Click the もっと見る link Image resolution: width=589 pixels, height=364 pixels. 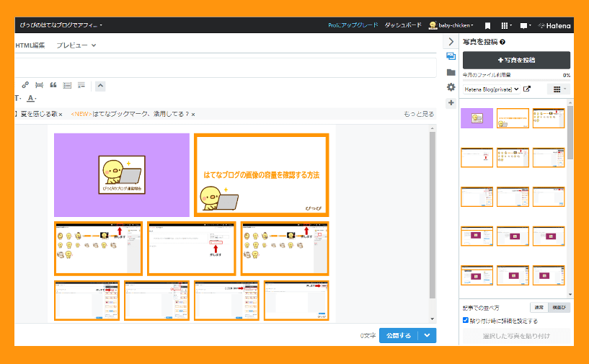(419, 114)
